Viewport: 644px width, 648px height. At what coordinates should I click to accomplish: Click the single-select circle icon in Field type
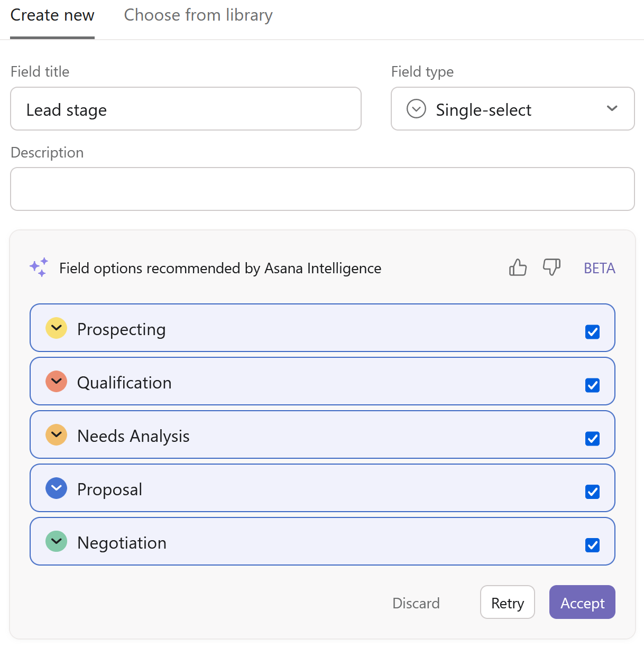click(416, 109)
